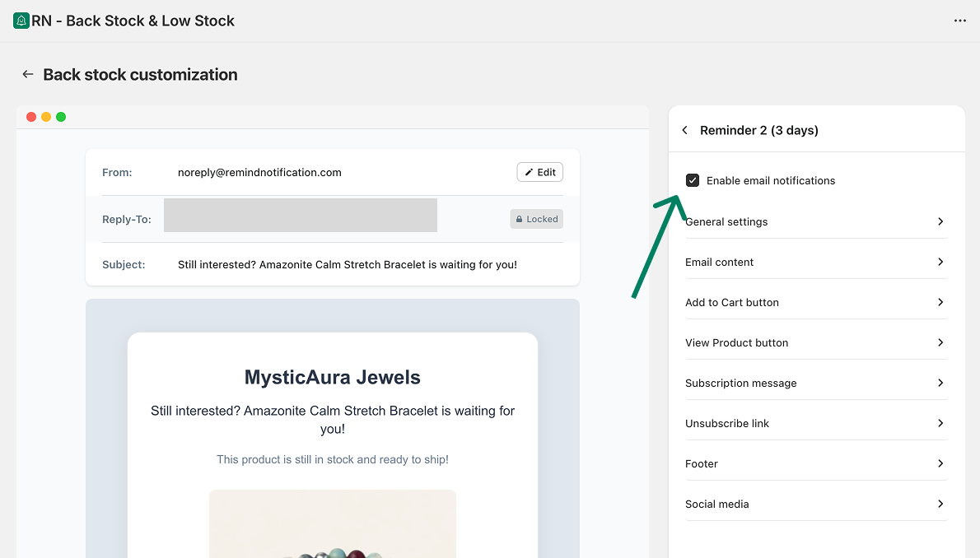The image size is (980, 558).
Task: Click the red window dot in email preview
Action: pyautogui.click(x=31, y=117)
